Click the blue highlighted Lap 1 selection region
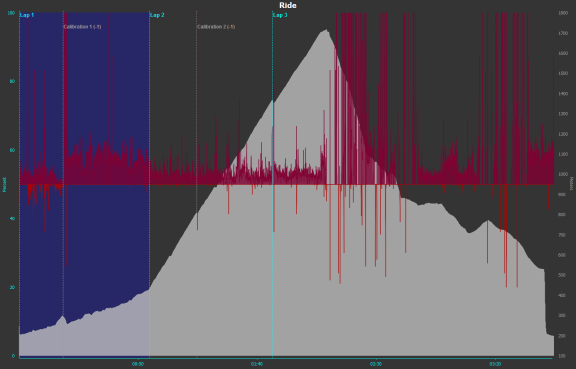The width and height of the screenshot is (576, 369). tap(84, 184)
